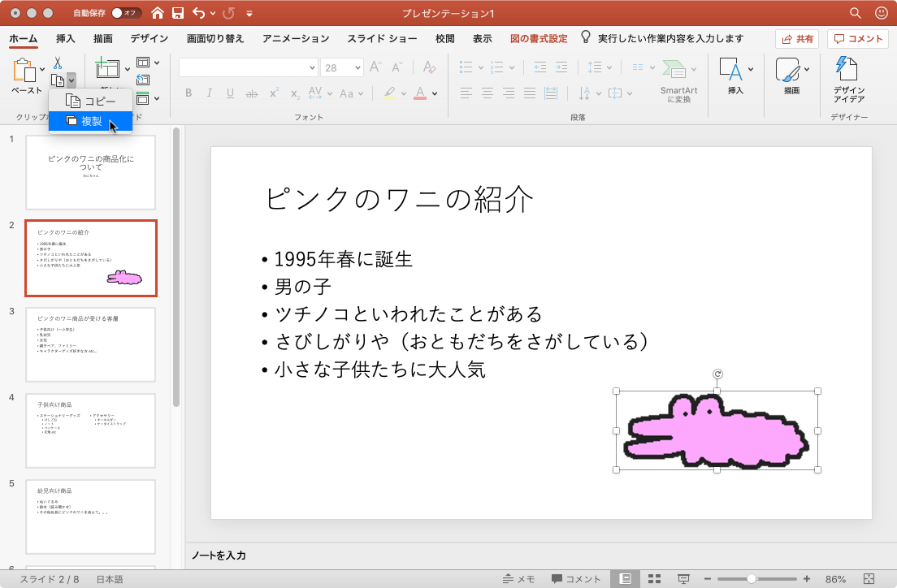Image resolution: width=897 pixels, height=588 pixels.
Task: Expand the 挿入 shapes dropdown arrow
Action: coord(751,69)
